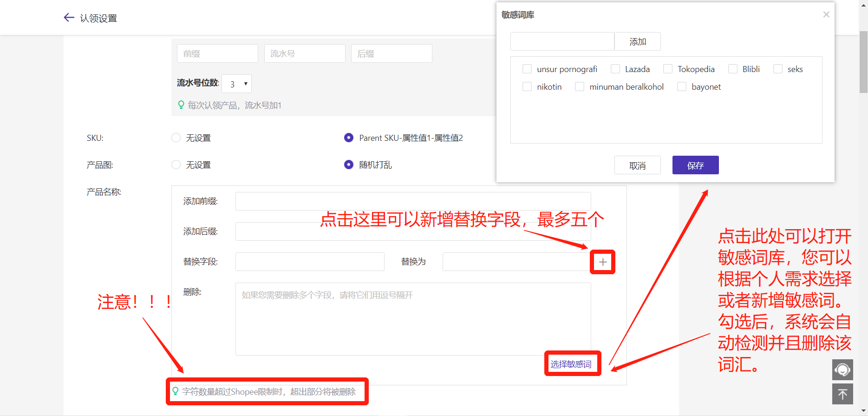Screen dimensions: 868x416
Task: Enable the Tokopedia checkbox
Action: tap(668, 69)
